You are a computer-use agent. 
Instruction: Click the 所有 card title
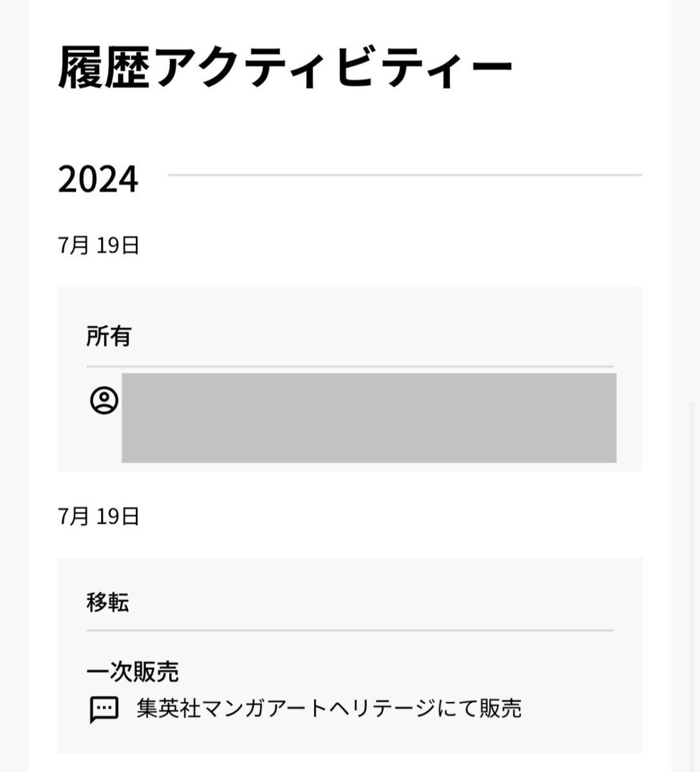pos(109,336)
